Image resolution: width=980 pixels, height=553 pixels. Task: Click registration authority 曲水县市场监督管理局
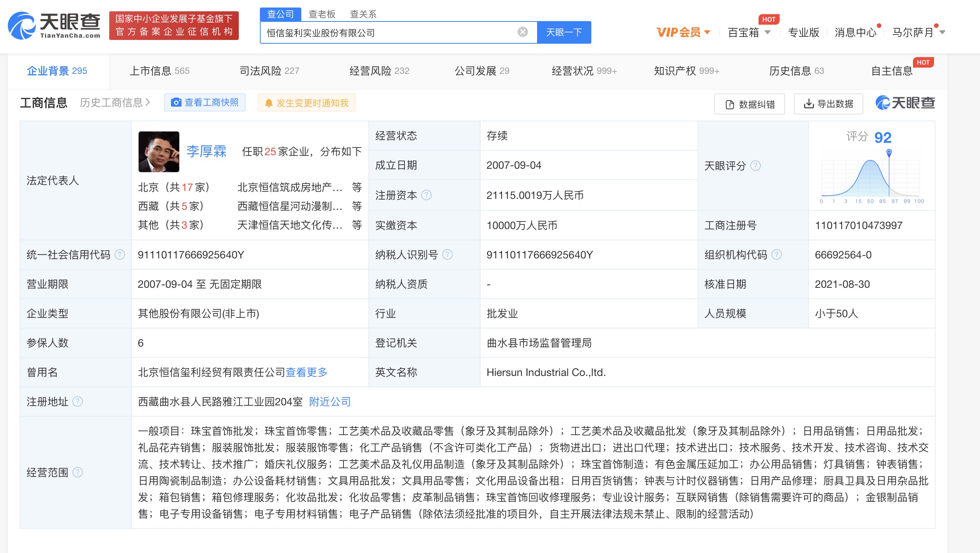tap(539, 343)
